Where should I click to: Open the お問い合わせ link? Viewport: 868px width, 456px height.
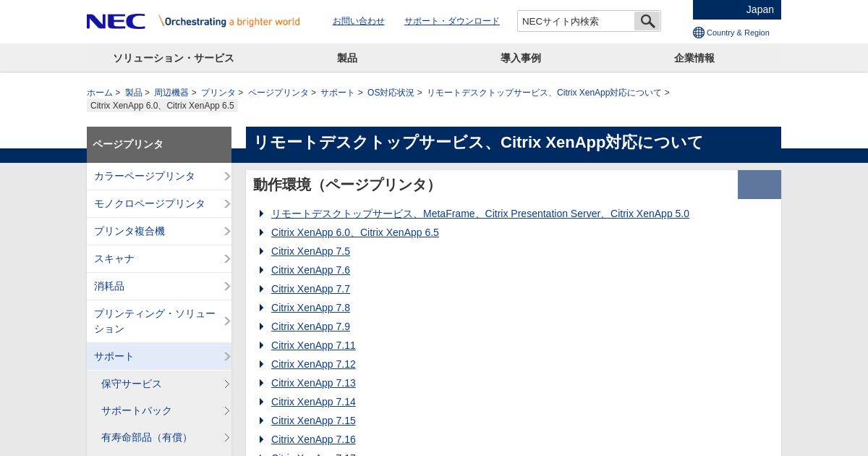[359, 21]
